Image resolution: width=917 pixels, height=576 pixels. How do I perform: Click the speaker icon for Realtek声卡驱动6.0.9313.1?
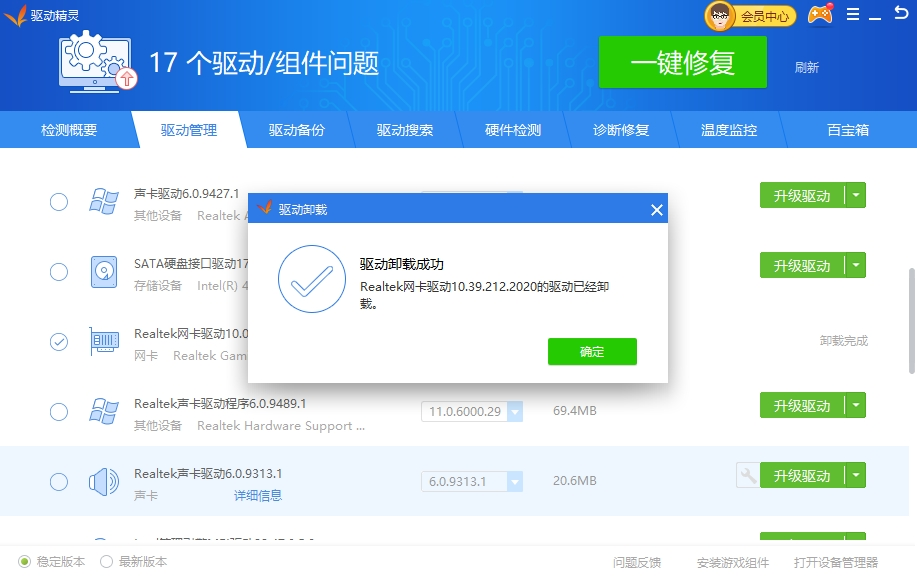click(104, 482)
